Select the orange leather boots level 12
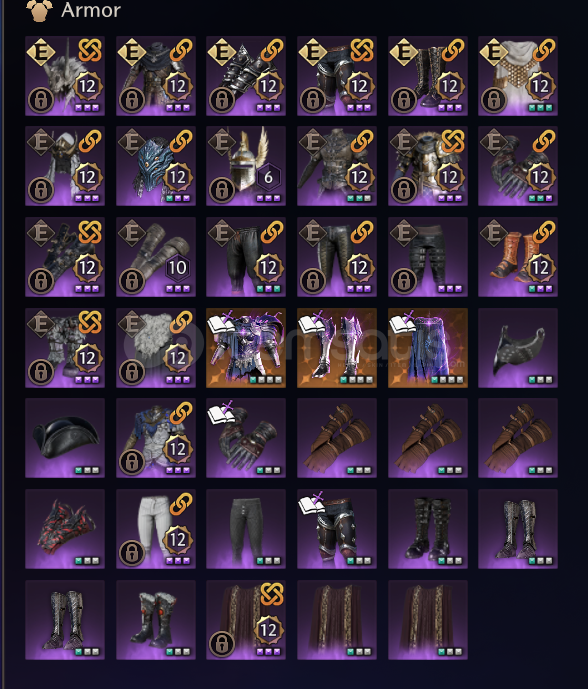 [518, 257]
